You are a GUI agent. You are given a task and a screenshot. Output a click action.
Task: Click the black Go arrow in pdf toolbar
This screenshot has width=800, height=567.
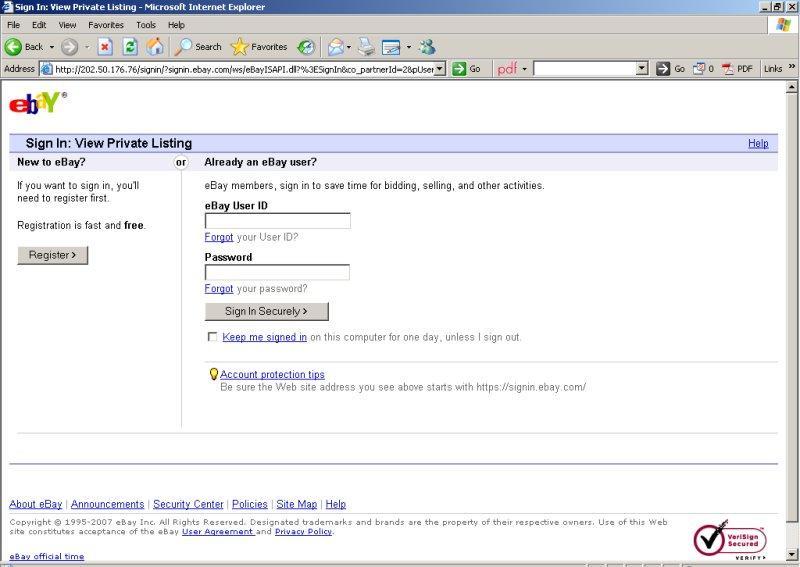663,68
